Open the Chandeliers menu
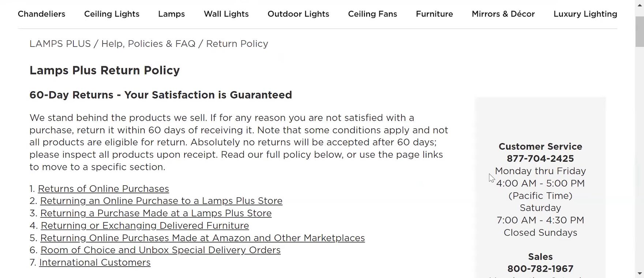Viewport: 644px width, 278px height. click(41, 14)
